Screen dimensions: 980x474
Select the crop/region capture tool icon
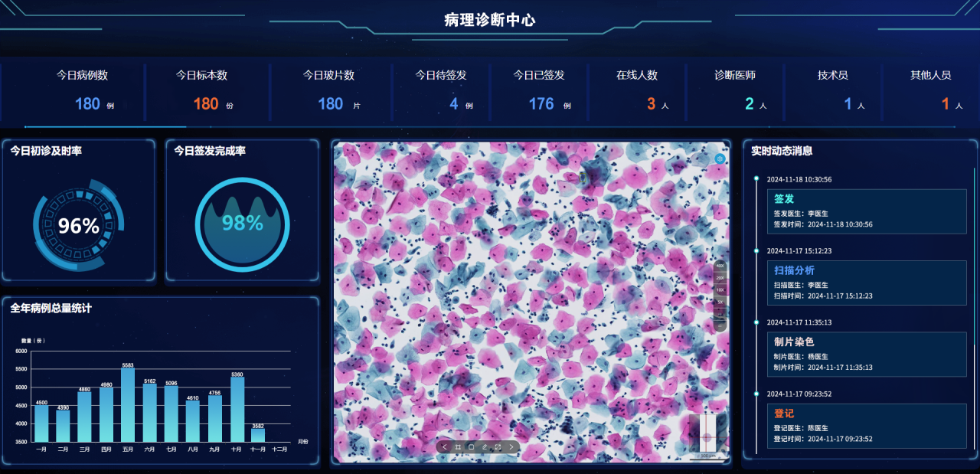[x=458, y=447]
